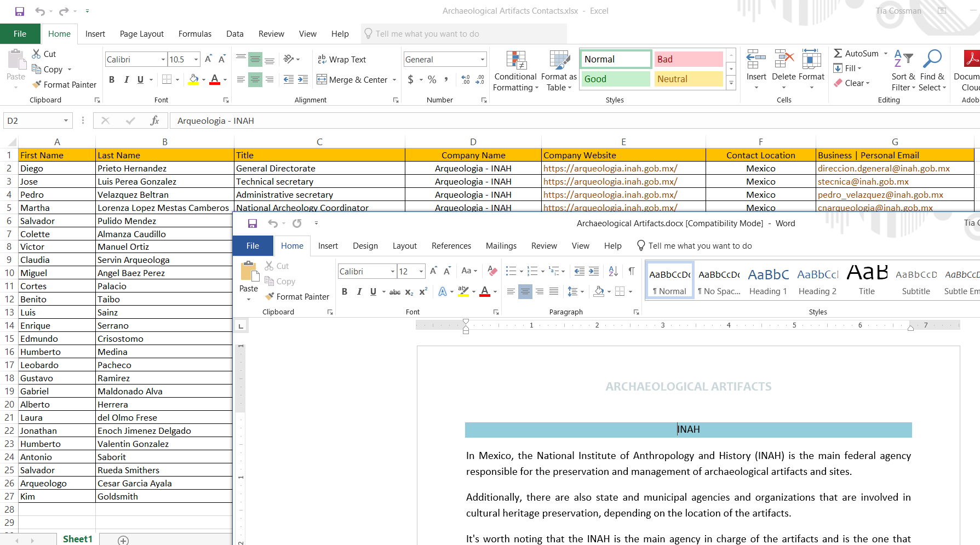
Task: Increase indent in Excel's Alignment group
Action: pos(303,79)
